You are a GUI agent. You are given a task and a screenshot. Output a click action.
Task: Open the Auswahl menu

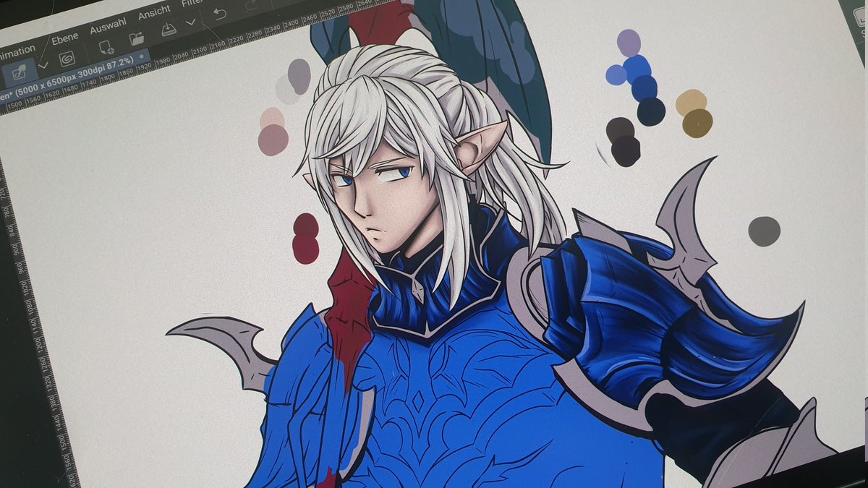[108, 27]
